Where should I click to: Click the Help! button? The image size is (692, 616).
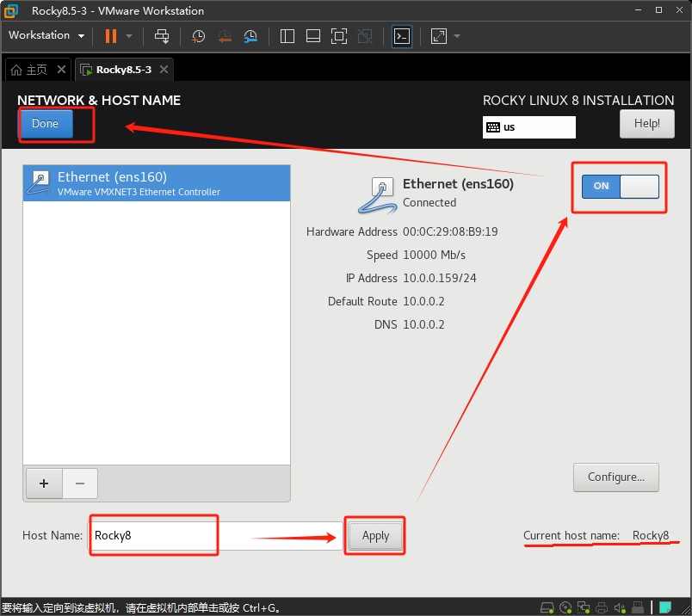[647, 124]
